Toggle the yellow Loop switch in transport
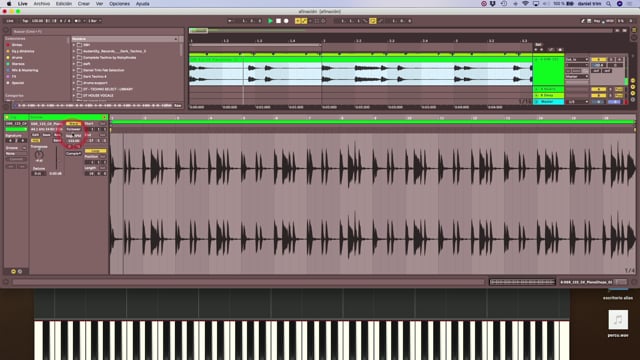This screenshot has width=640, height=360. pyautogui.click(x=373, y=21)
